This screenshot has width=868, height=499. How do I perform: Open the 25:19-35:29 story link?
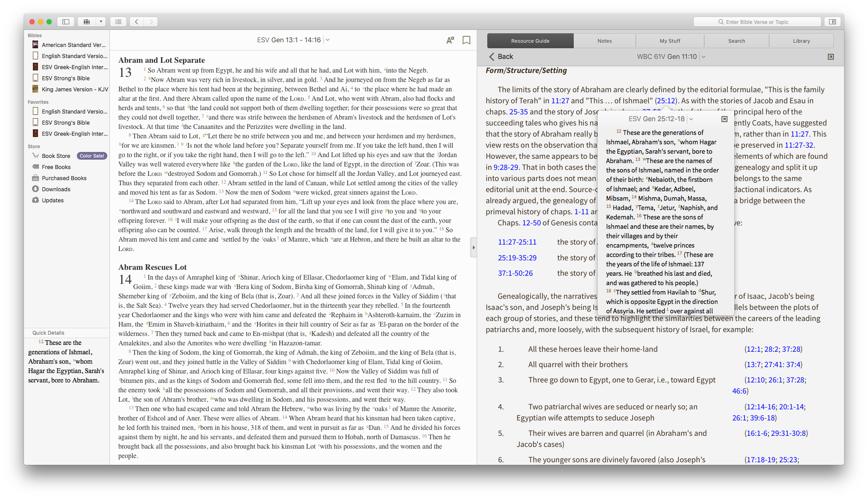(517, 258)
